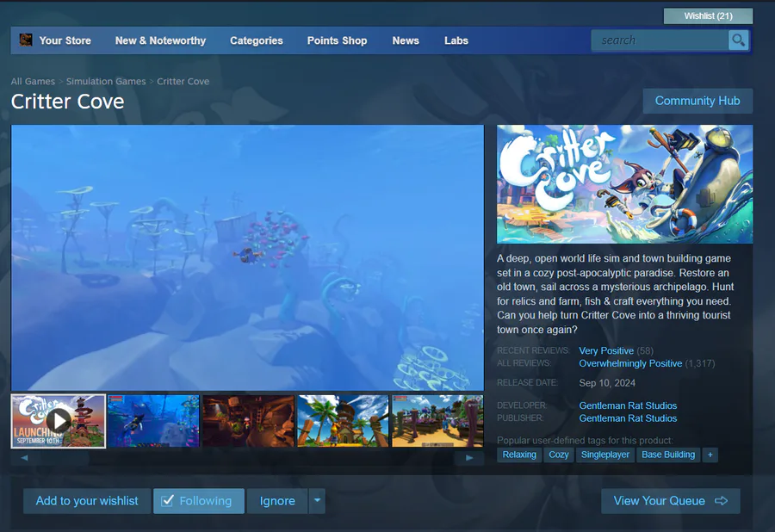Open developer Gentleman Rat Studios link
This screenshot has width=775, height=532.
(x=629, y=405)
